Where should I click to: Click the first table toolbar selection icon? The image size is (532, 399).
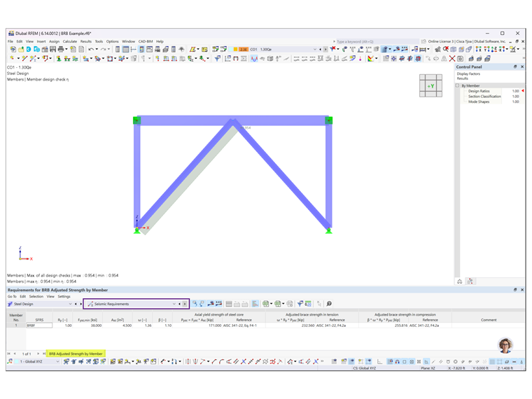(x=195, y=304)
